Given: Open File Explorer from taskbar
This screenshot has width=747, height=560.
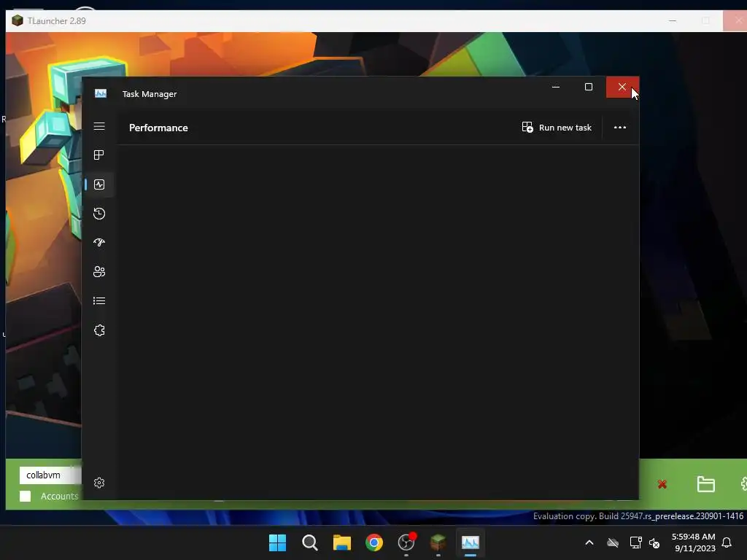Looking at the screenshot, I should point(342,542).
